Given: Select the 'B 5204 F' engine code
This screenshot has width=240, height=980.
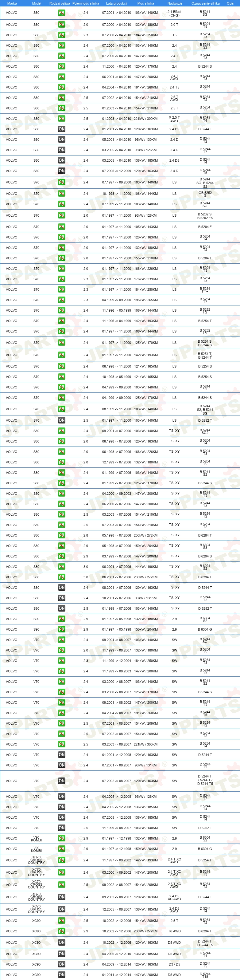Looking at the screenshot, I should pyautogui.click(x=205, y=227).
